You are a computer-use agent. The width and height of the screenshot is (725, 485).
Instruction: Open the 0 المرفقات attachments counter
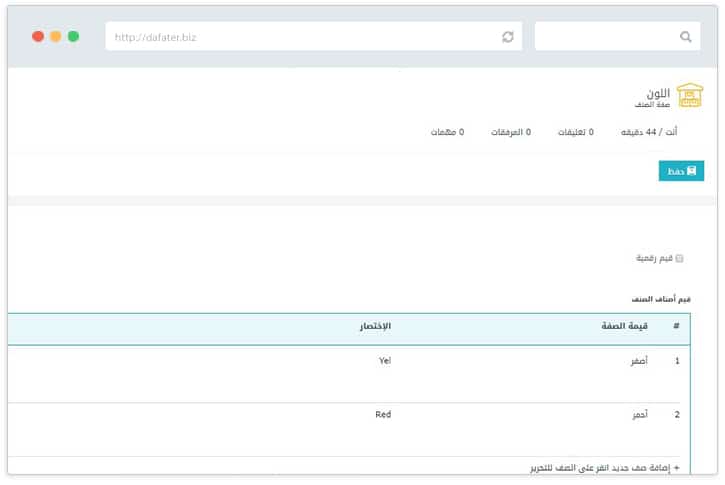pyautogui.click(x=510, y=132)
